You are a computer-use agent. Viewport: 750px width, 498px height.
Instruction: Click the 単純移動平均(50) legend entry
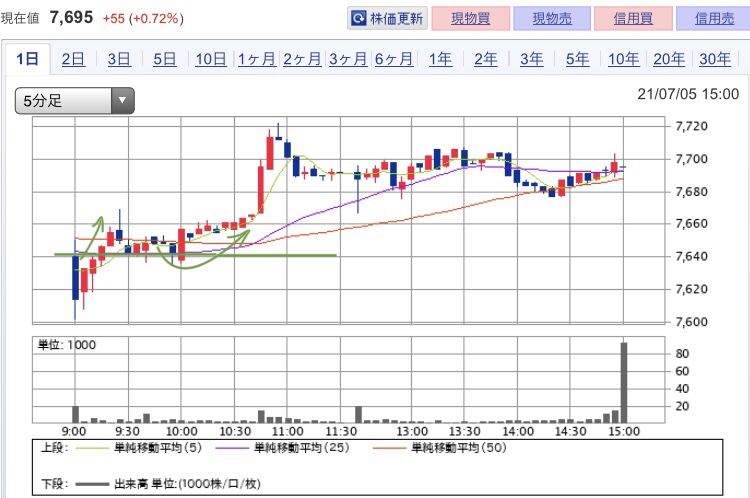coord(439,448)
